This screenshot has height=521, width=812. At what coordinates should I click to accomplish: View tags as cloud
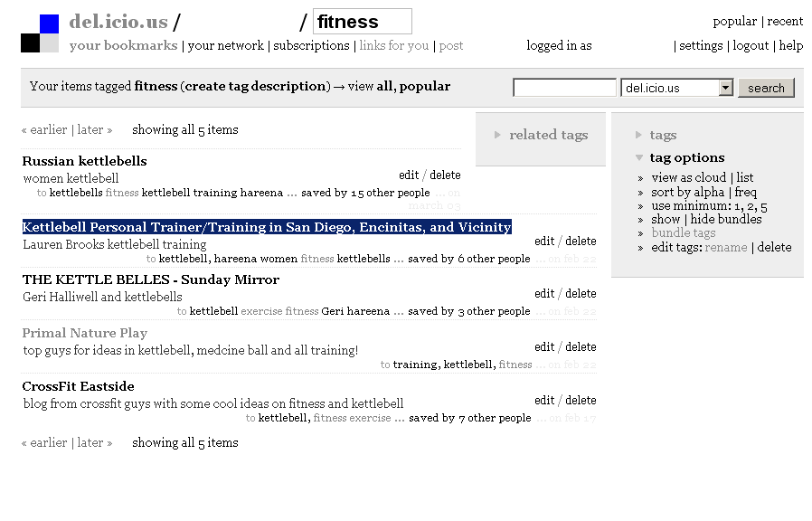click(x=689, y=177)
